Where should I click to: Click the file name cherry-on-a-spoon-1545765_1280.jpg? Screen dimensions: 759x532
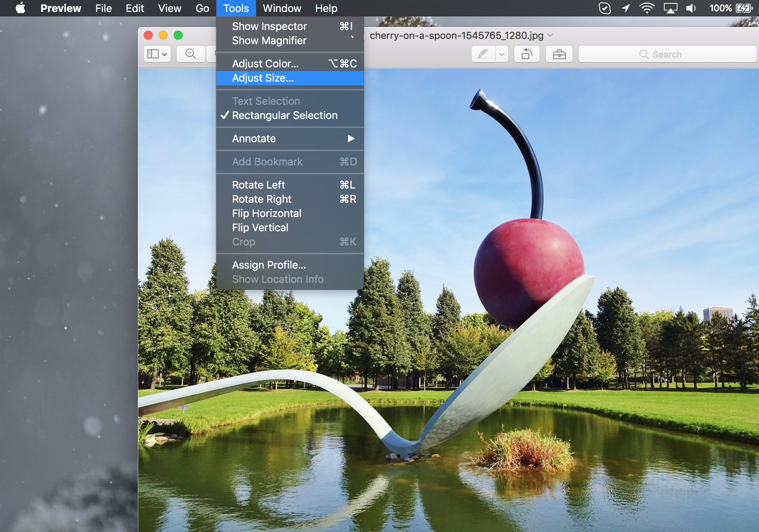pyautogui.click(x=457, y=36)
